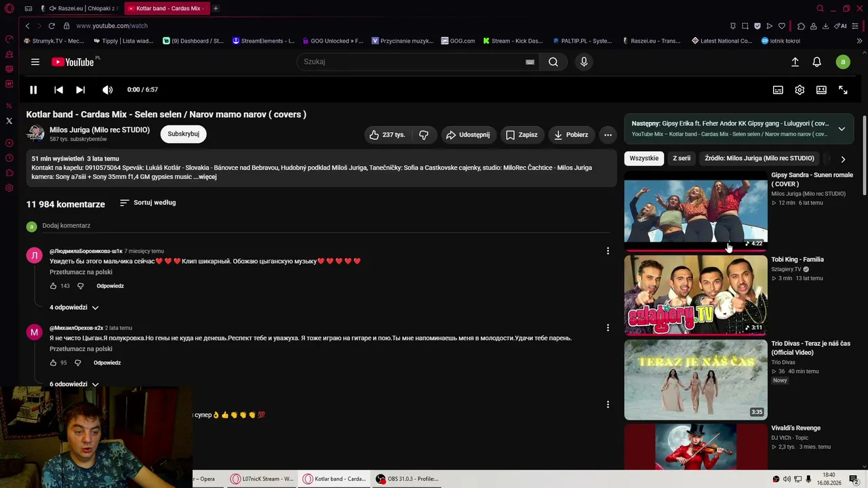This screenshot has height=488, width=868.
Task: Switch to OBS 31.0.3 in taskbar
Action: 408,479
